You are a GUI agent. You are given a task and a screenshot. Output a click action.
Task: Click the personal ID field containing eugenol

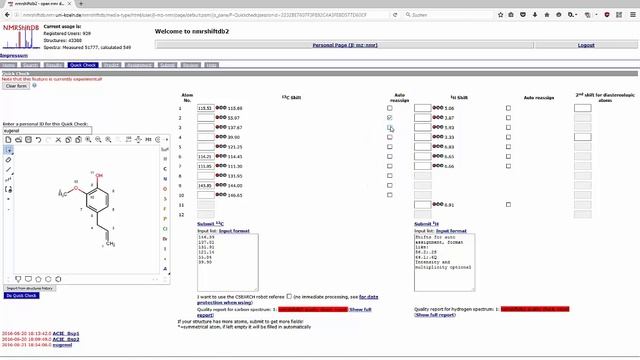[47, 131]
